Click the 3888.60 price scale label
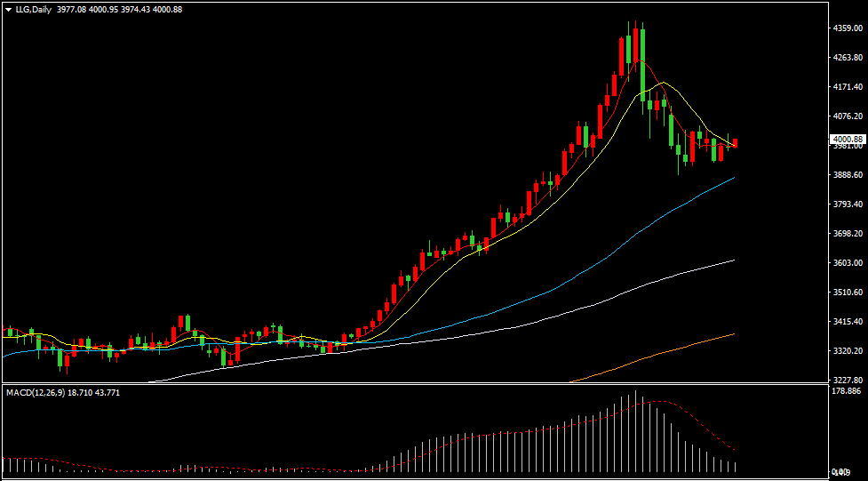This screenshot has width=868, height=481. (x=847, y=175)
